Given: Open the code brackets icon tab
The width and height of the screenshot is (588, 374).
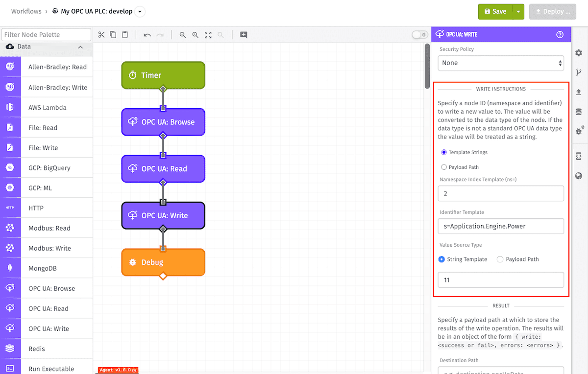Looking at the screenshot, I should coord(579,156).
